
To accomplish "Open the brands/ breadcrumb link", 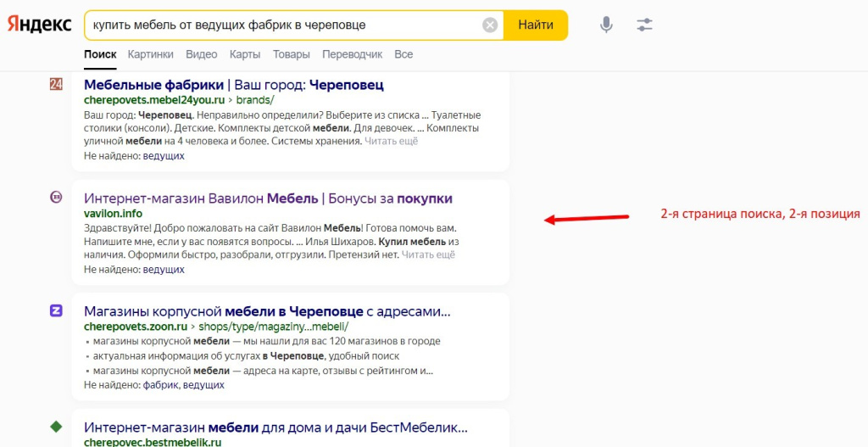I will (x=255, y=100).
